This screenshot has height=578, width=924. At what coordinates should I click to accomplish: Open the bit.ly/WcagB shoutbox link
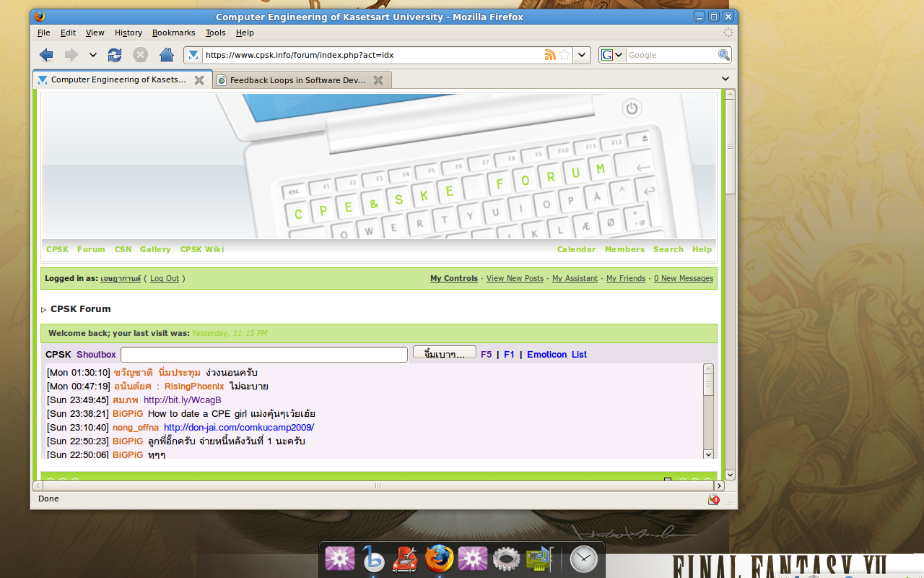point(182,400)
